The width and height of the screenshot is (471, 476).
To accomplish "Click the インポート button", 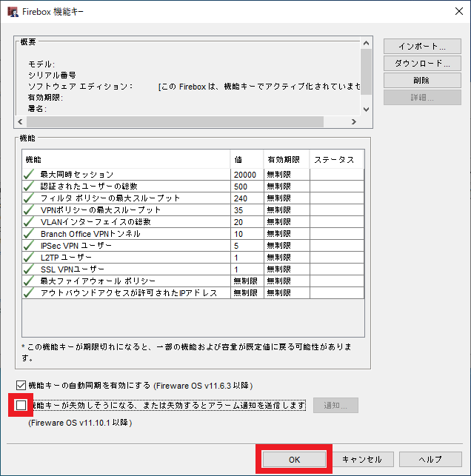I will tap(422, 46).
